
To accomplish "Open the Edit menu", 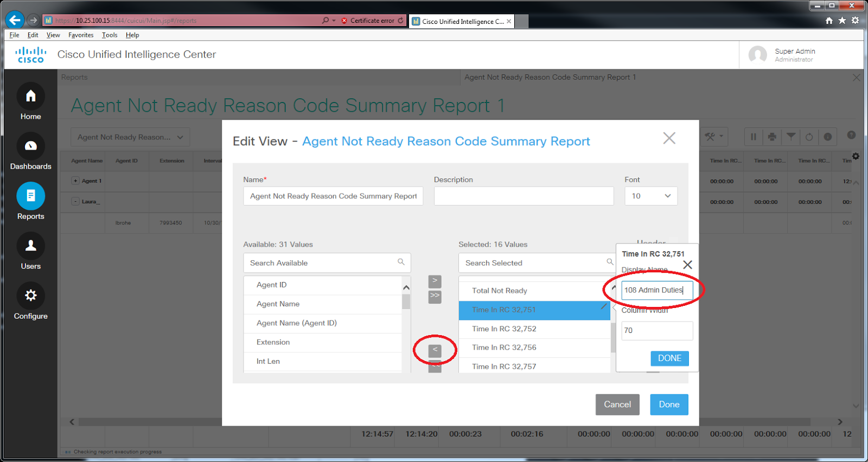I will click(33, 35).
